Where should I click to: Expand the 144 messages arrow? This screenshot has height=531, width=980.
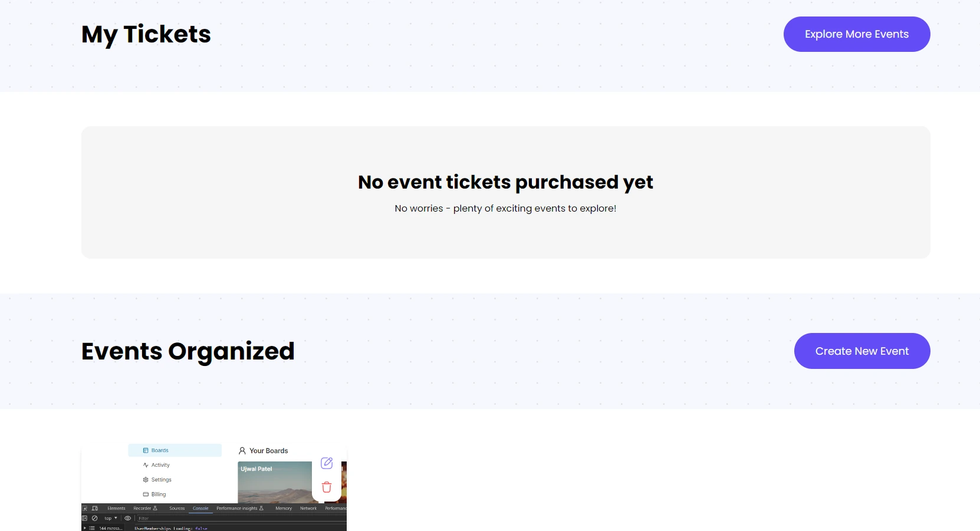point(85,528)
